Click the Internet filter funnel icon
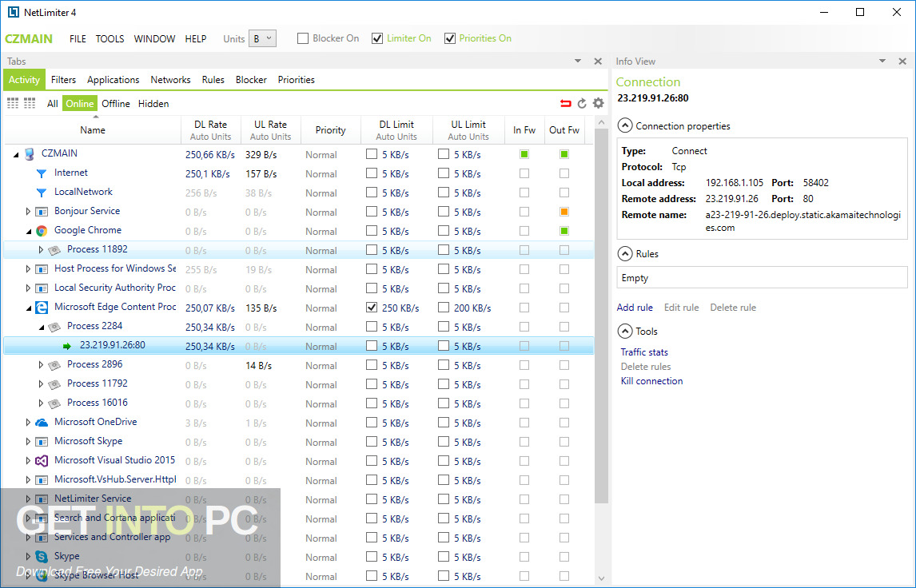Viewport: 916px width, 588px height. tap(42, 173)
